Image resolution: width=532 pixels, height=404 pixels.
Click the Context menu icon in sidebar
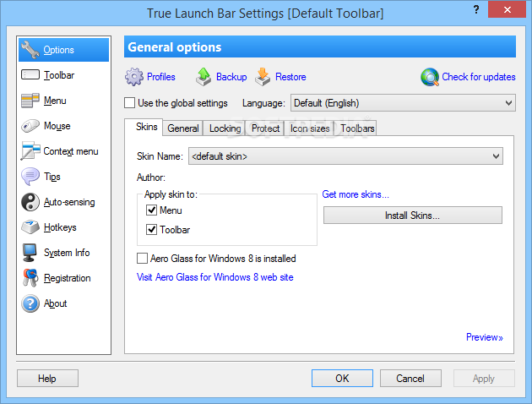[x=30, y=150]
